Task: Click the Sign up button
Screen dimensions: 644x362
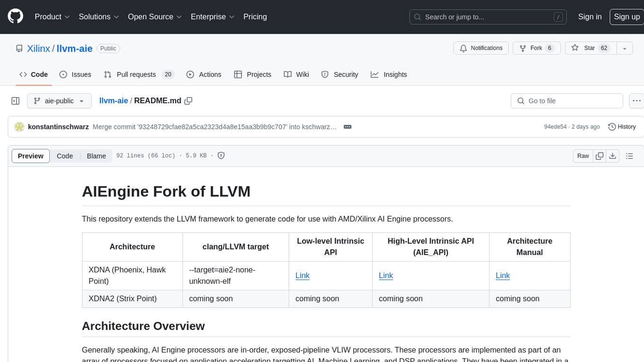Action: (x=626, y=17)
